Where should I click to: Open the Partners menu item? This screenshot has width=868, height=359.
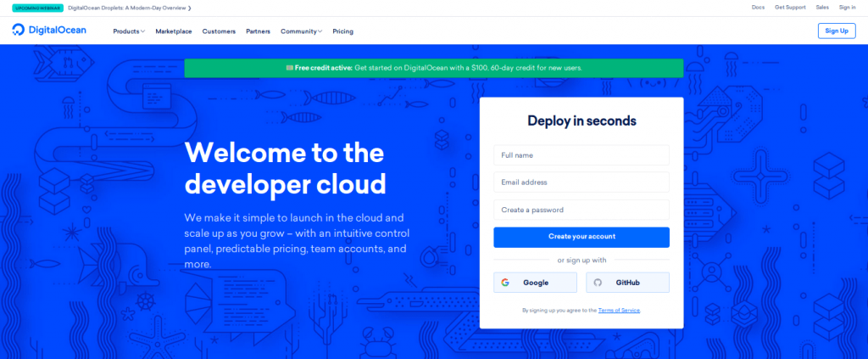[x=258, y=31]
